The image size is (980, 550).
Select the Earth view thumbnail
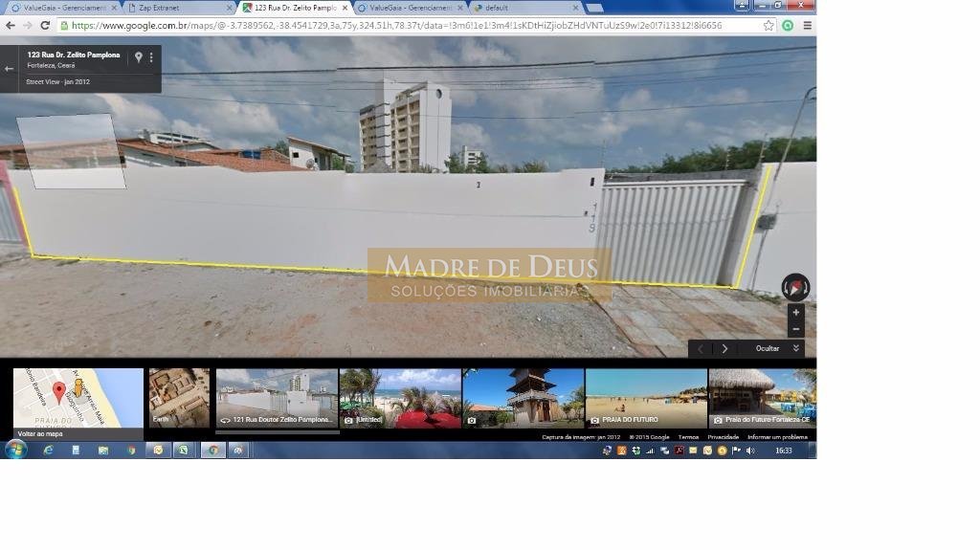point(179,398)
